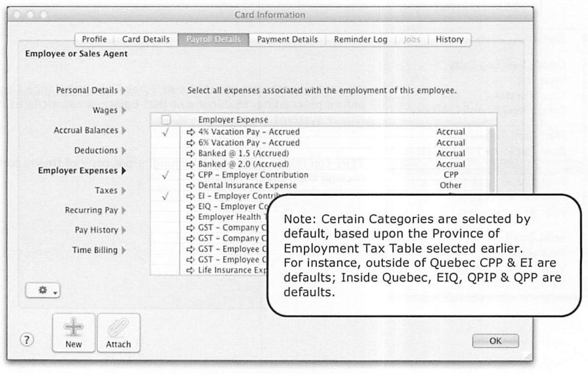The width and height of the screenshot is (588, 374).
Task: Expand the Recurring Pay section arrow
Action: [123, 210]
